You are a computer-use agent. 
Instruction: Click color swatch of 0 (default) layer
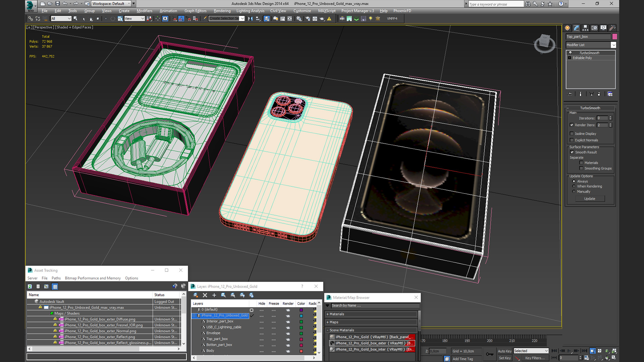click(x=301, y=310)
